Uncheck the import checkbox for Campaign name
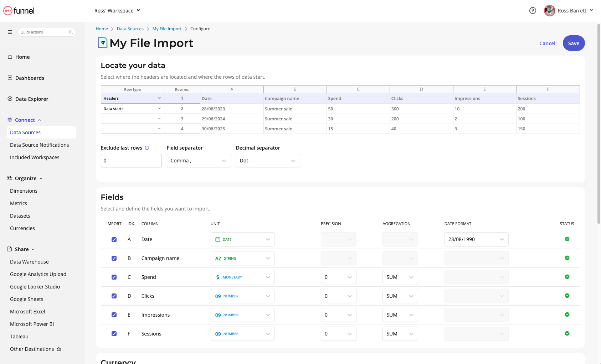Viewport: 601px width, 364px height. pos(114,258)
